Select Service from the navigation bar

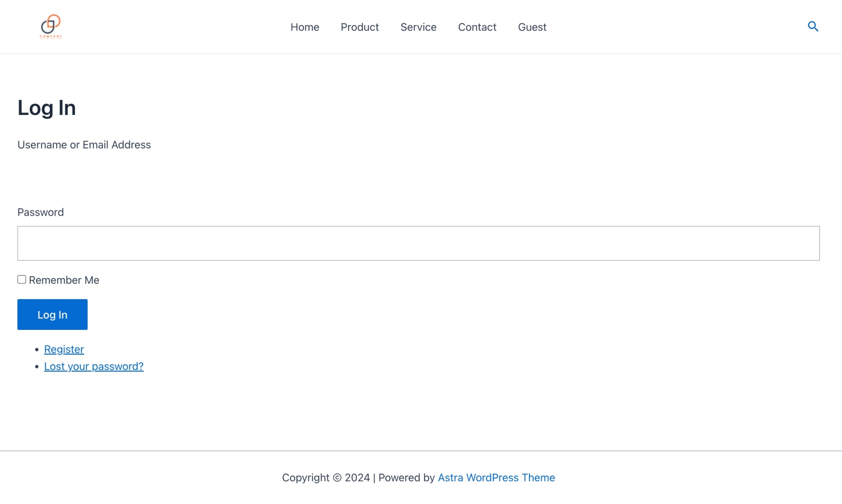(418, 27)
